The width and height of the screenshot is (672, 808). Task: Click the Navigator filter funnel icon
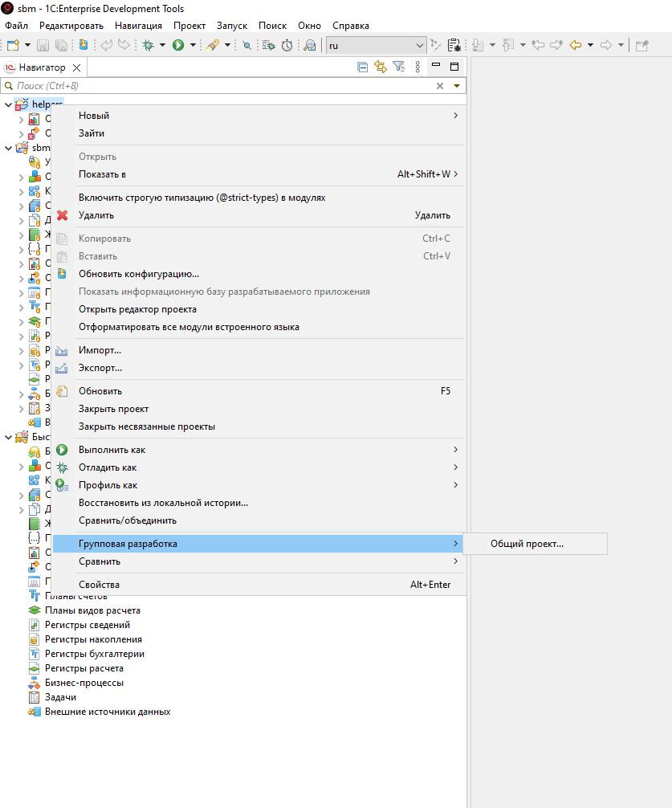click(x=398, y=67)
